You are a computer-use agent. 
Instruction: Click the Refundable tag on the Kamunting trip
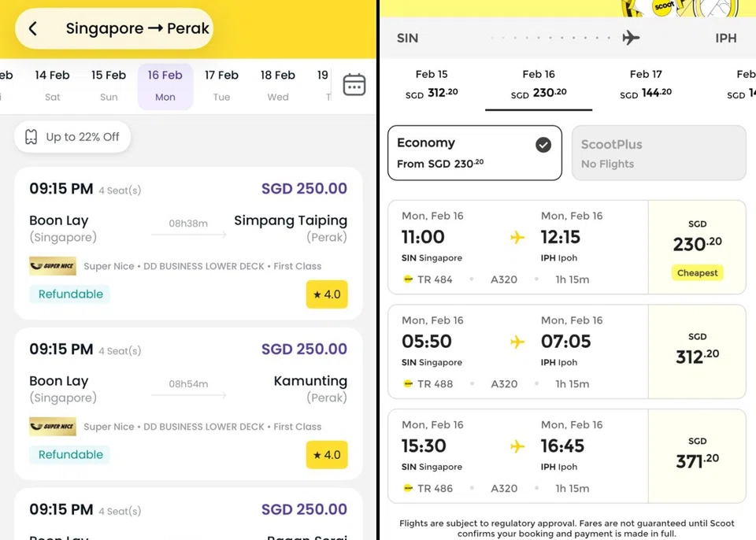[x=69, y=454]
